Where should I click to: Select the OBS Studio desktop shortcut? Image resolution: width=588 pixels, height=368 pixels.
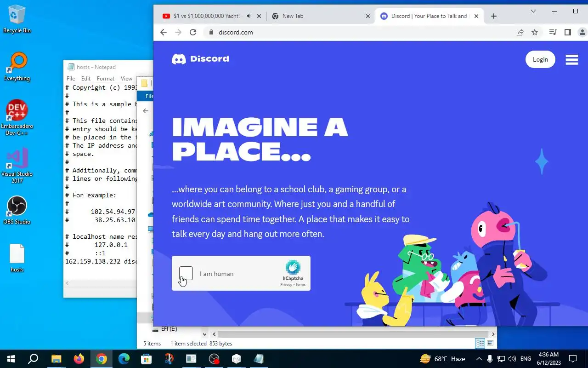(17, 210)
